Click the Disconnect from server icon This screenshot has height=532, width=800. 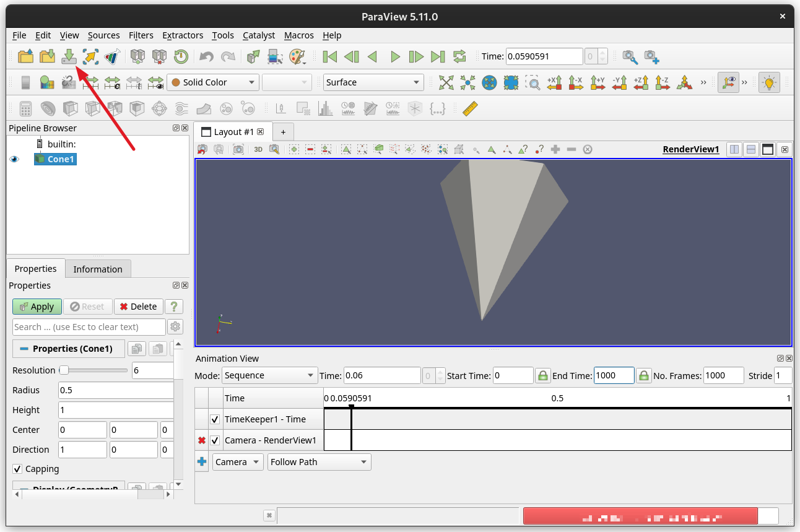point(159,57)
